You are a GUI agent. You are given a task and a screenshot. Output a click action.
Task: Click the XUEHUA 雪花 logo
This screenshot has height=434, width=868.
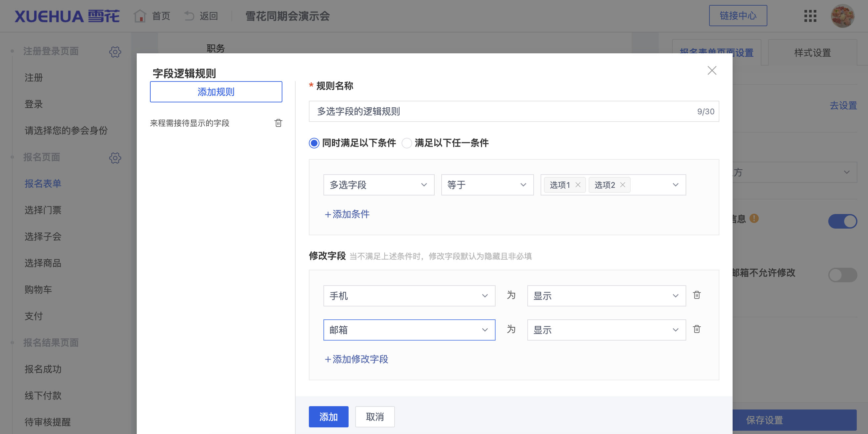[x=67, y=16]
